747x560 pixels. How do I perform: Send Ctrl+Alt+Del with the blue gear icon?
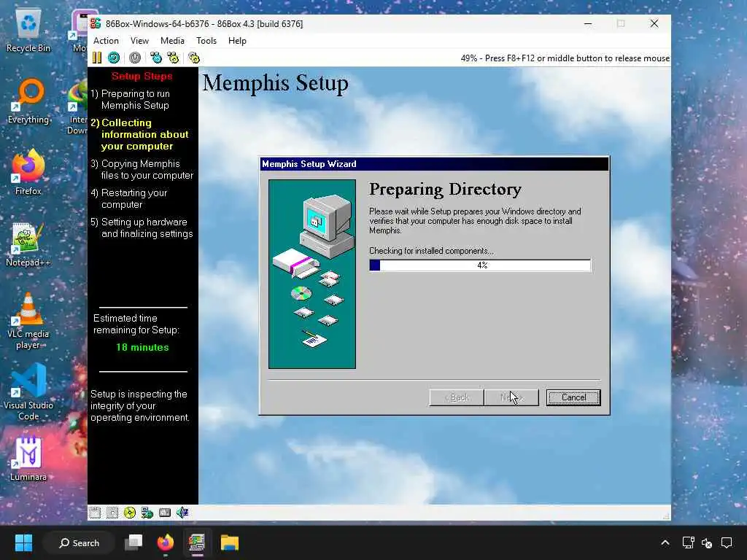[156, 58]
